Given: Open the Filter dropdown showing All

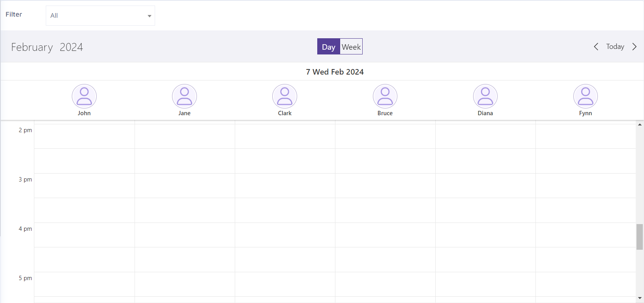Looking at the screenshot, I should pos(100,16).
